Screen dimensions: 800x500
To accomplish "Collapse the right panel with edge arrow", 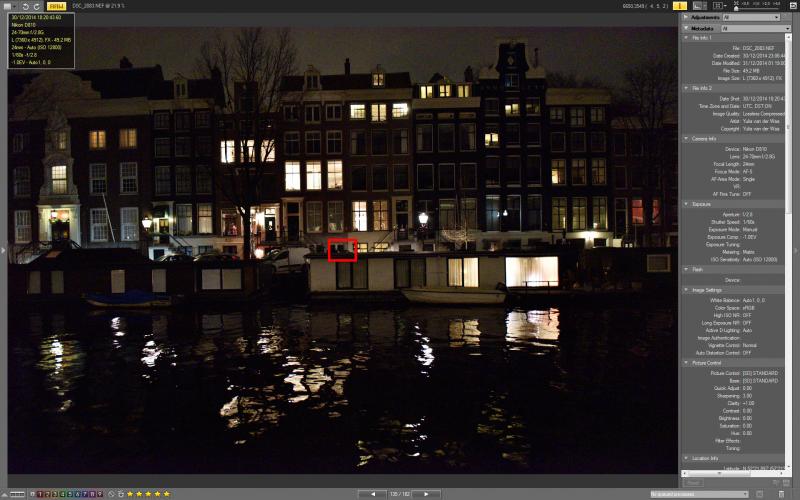I will click(796, 250).
